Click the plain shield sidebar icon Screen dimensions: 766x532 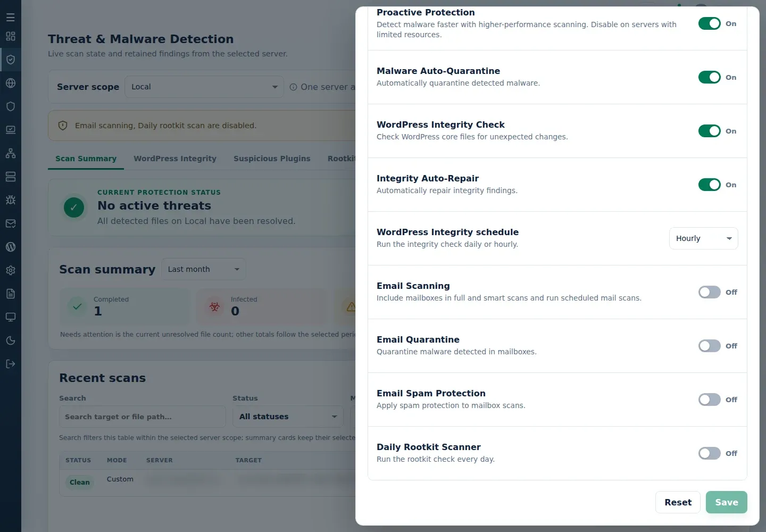point(11,106)
